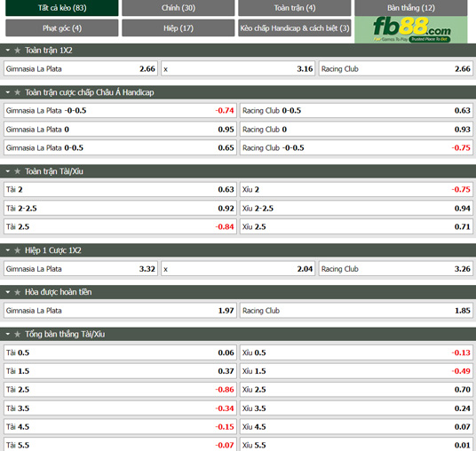Bet Racing Club 3.26 in Hiệp 1

(396, 269)
